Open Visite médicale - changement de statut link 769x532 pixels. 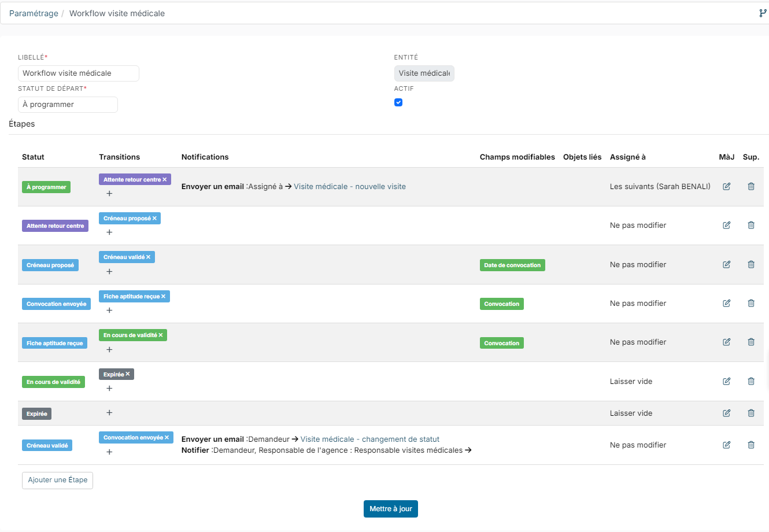pos(370,439)
